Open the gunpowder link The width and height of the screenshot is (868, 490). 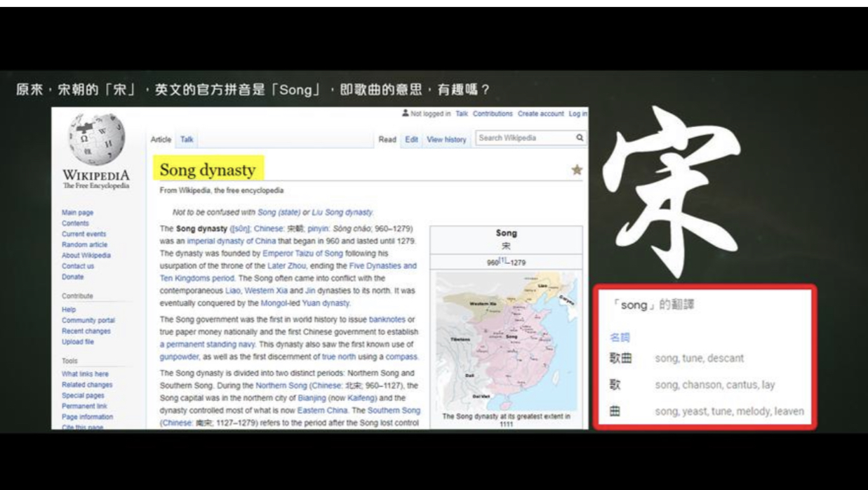point(178,357)
